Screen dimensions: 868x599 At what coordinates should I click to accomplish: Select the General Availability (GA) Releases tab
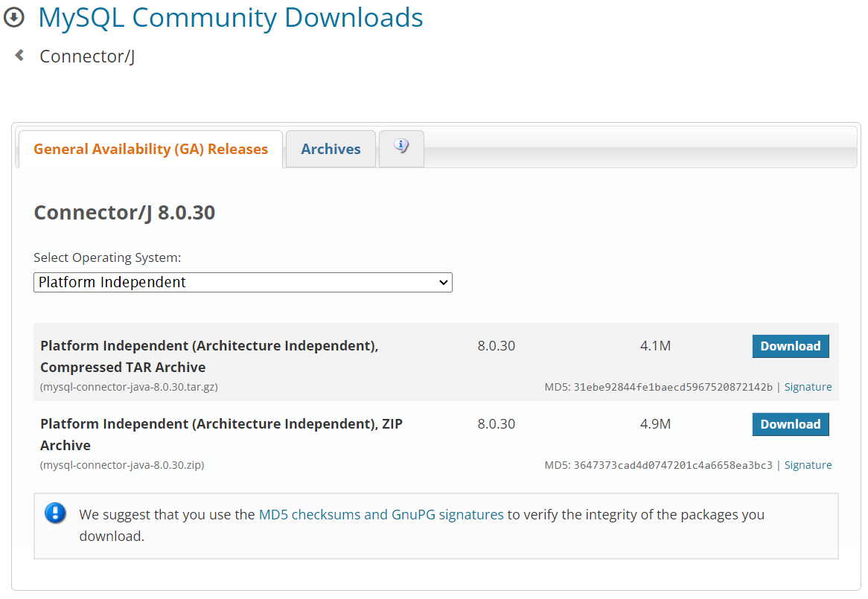click(x=150, y=149)
